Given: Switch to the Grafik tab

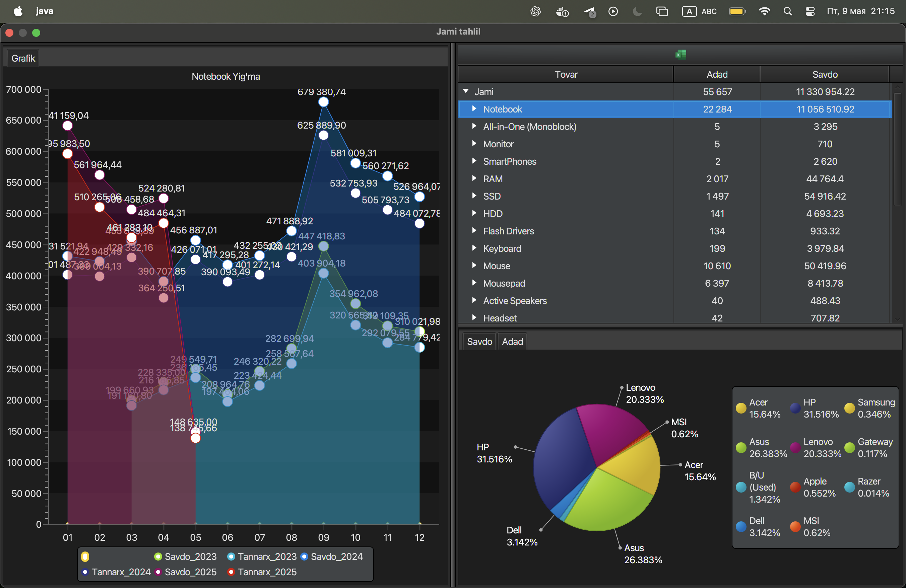Looking at the screenshot, I should (23, 58).
